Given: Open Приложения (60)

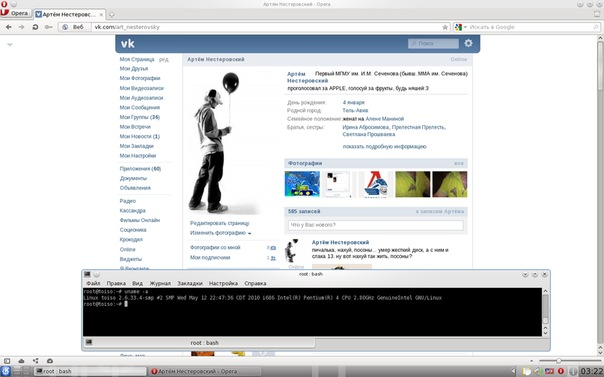Looking at the screenshot, I should pyautogui.click(x=140, y=169).
